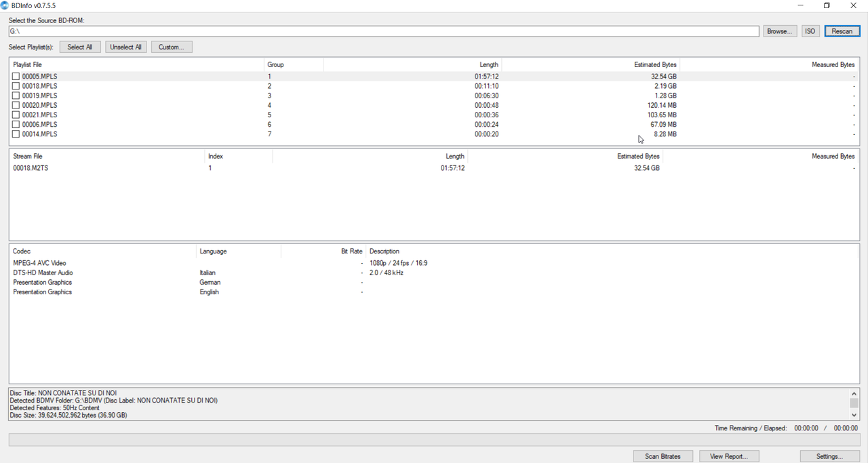Sort playlists by Length column header
Viewport: 868px width, 463px height.
click(412, 64)
